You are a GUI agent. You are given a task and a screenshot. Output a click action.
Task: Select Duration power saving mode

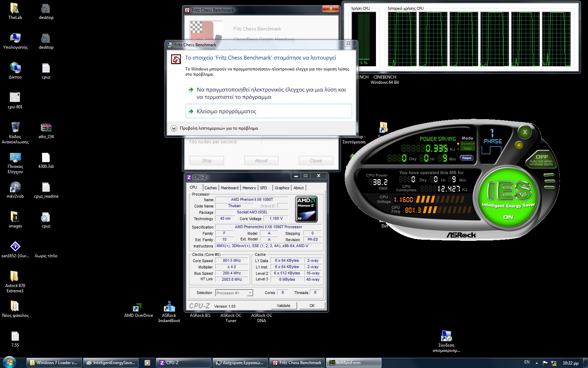click(468, 143)
